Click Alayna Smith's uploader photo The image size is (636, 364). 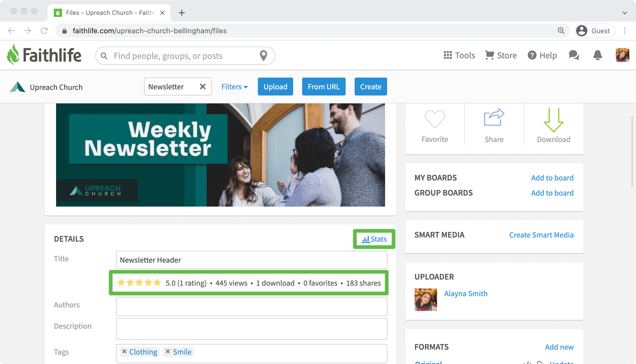pos(426,299)
